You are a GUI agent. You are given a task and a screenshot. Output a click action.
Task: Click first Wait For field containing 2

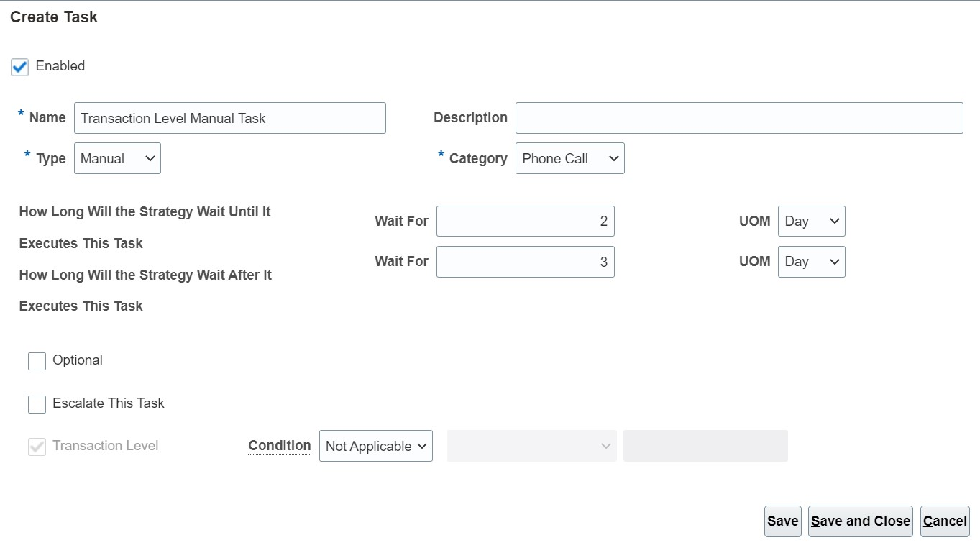525,222
